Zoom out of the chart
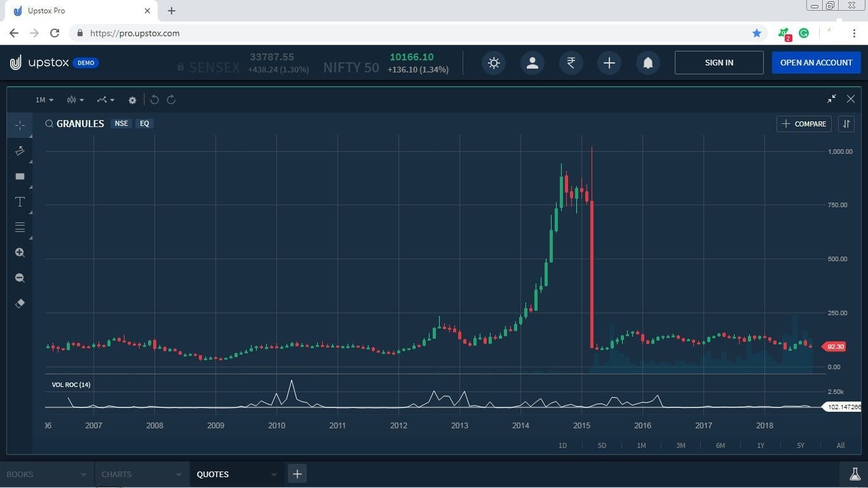Screen dimensions: 868x488 (x=20, y=278)
